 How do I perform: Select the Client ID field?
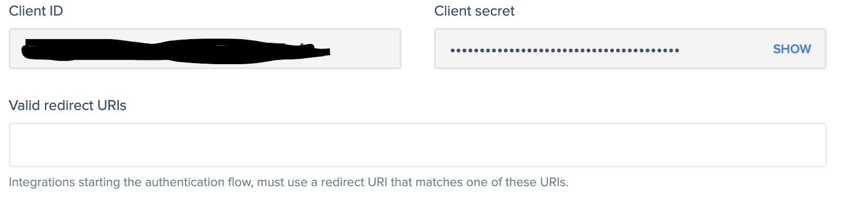[x=205, y=48]
